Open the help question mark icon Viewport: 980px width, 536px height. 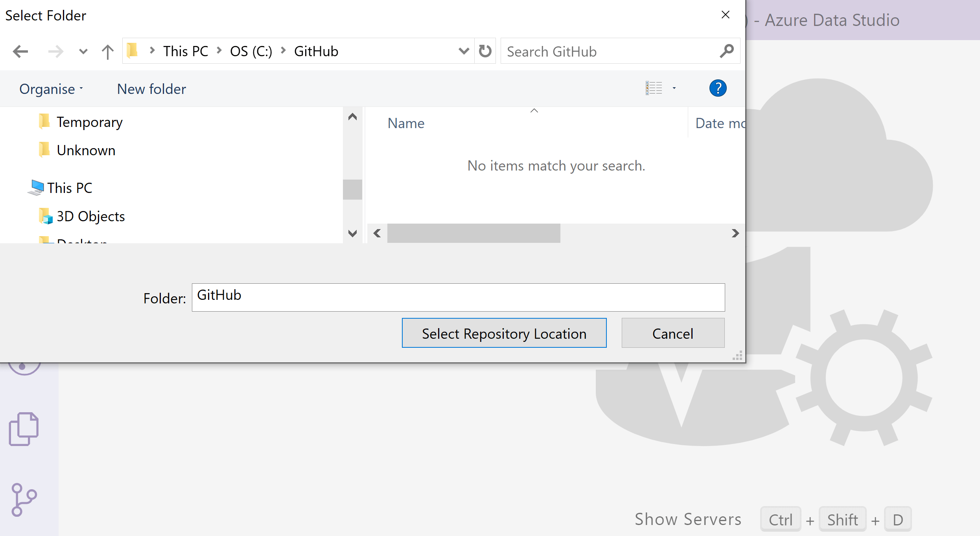(718, 88)
